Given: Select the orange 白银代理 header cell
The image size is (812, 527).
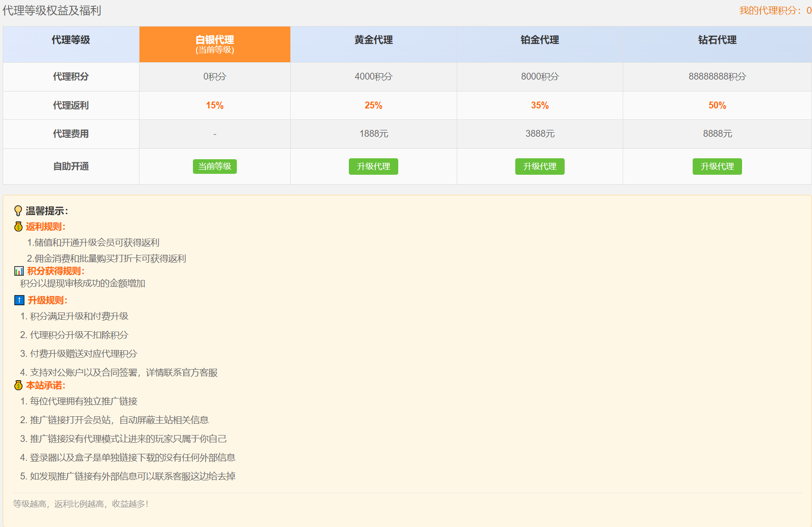Looking at the screenshot, I should tap(214, 44).
